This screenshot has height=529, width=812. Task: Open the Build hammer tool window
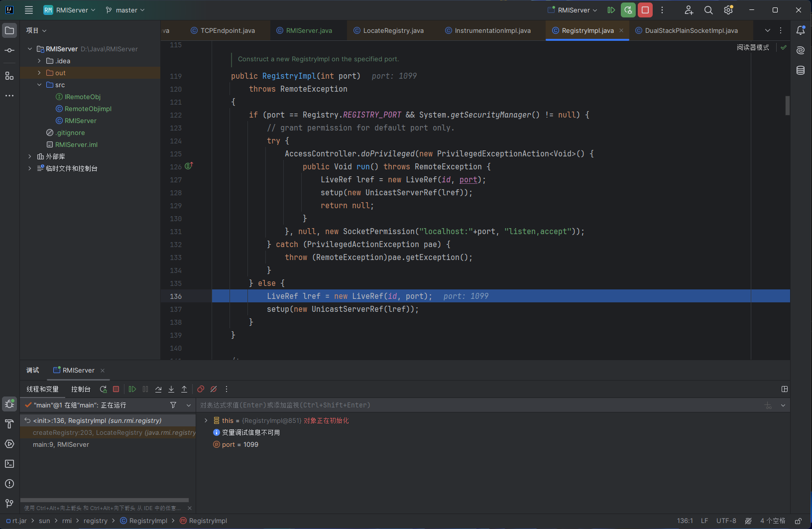click(9, 424)
